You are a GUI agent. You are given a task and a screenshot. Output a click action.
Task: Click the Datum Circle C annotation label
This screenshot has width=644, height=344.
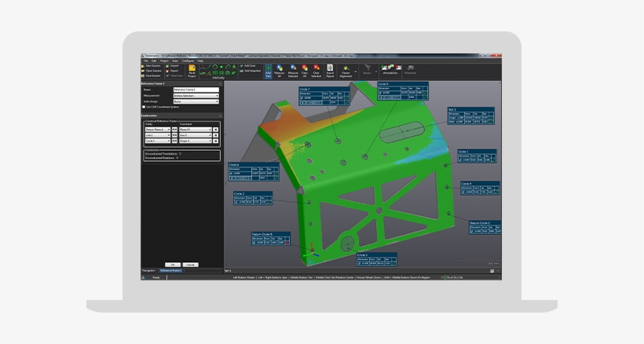485,228
